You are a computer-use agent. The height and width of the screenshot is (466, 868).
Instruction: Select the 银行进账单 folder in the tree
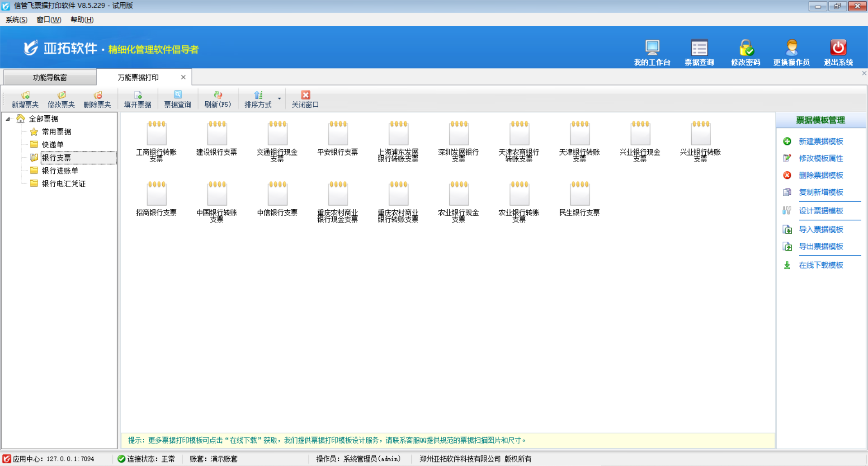pos(60,171)
